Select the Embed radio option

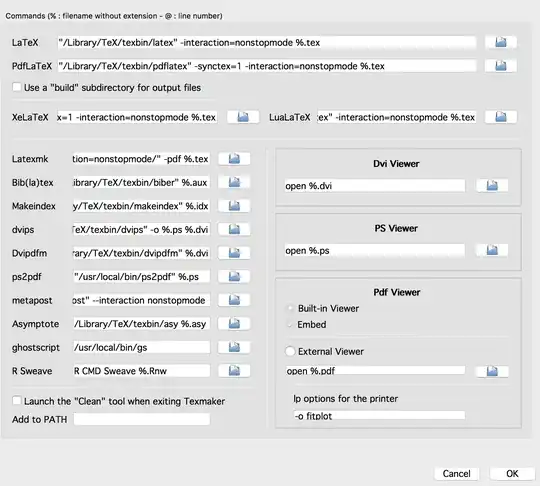coord(290,324)
